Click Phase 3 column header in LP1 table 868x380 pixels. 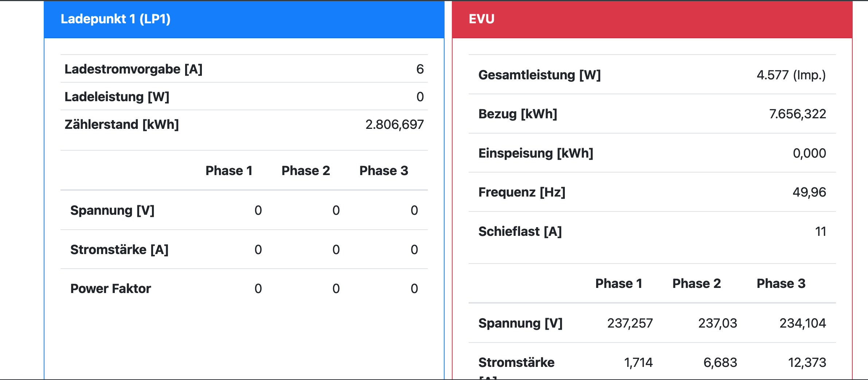click(x=384, y=171)
